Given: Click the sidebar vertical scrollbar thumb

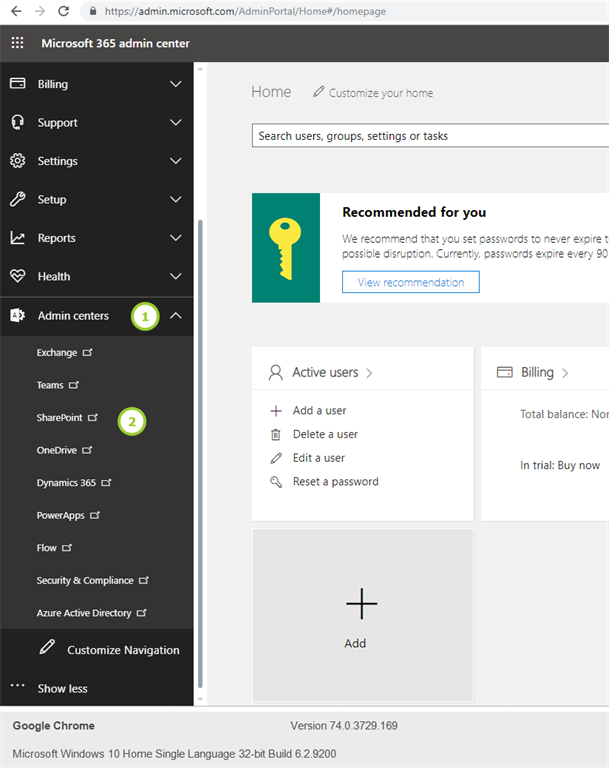Looking at the screenshot, I should point(200,454).
